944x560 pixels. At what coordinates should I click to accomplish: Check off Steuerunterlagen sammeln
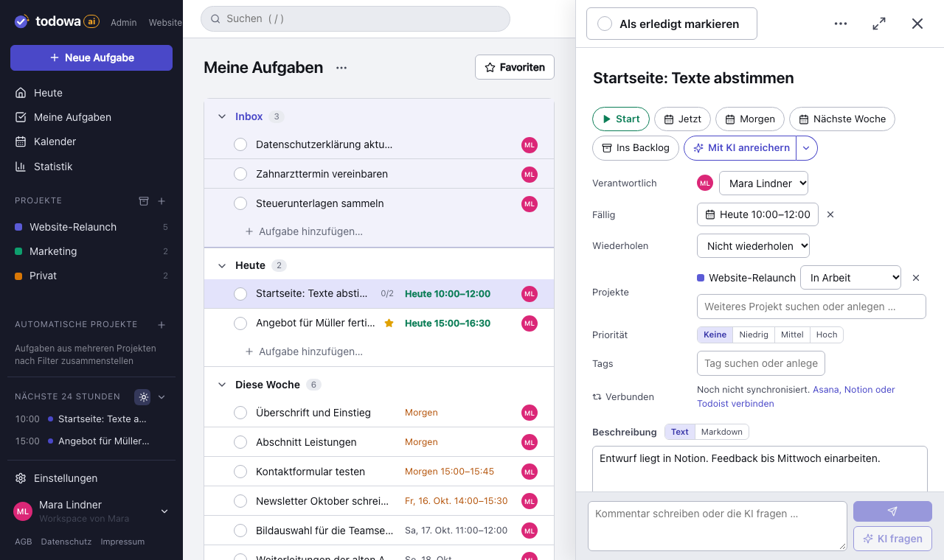tap(240, 204)
